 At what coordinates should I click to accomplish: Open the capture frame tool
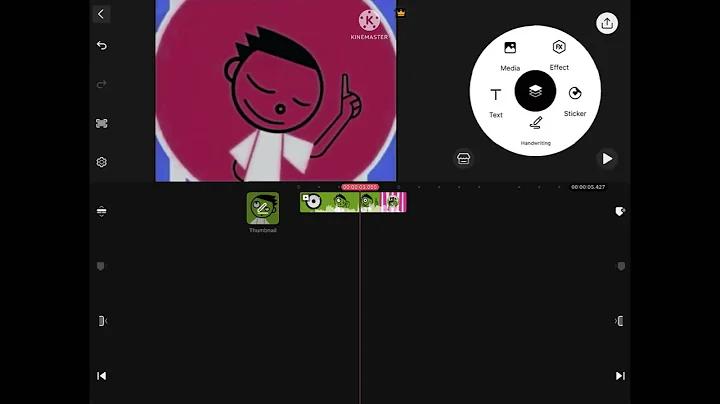[x=101, y=123]
